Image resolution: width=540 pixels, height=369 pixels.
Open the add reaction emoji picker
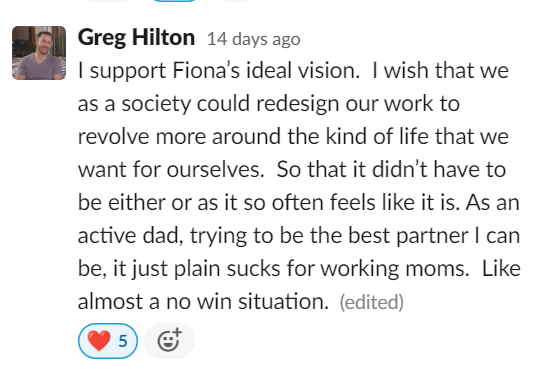[169, 341]
